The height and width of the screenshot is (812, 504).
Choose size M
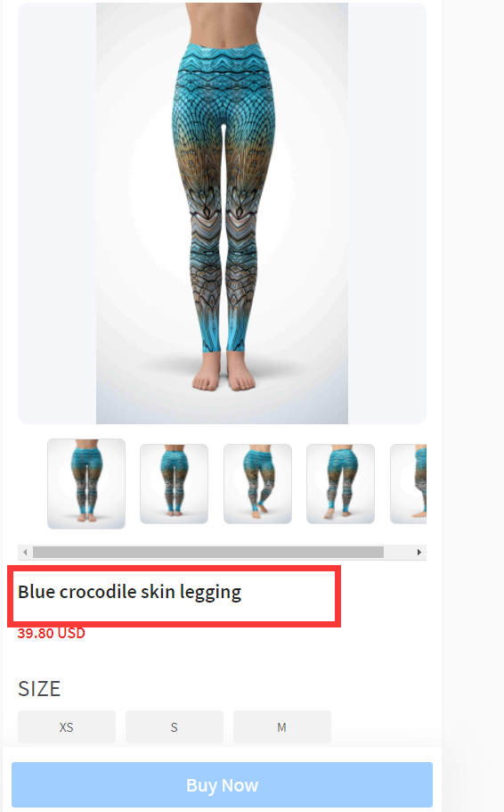tap(282, 727)
